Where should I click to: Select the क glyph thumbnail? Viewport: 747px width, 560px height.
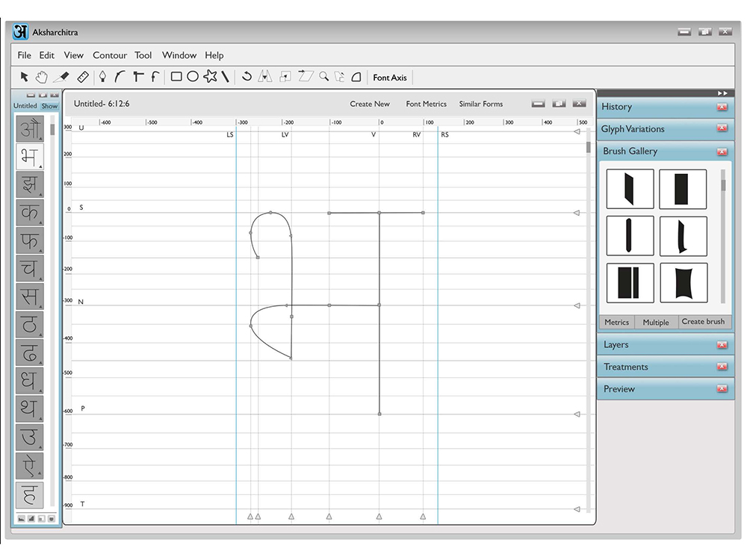(x=30, y=212)
